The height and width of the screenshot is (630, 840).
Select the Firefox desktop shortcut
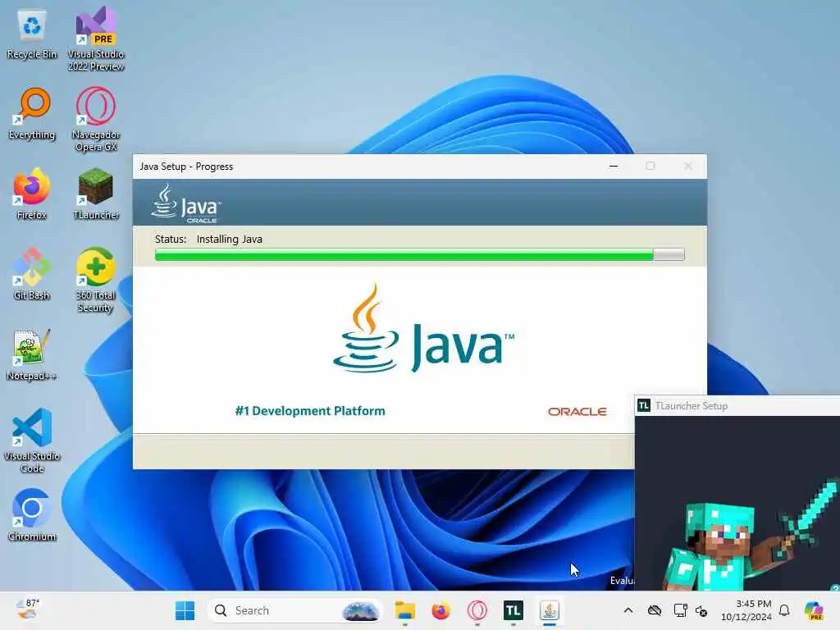pos(32,194)
